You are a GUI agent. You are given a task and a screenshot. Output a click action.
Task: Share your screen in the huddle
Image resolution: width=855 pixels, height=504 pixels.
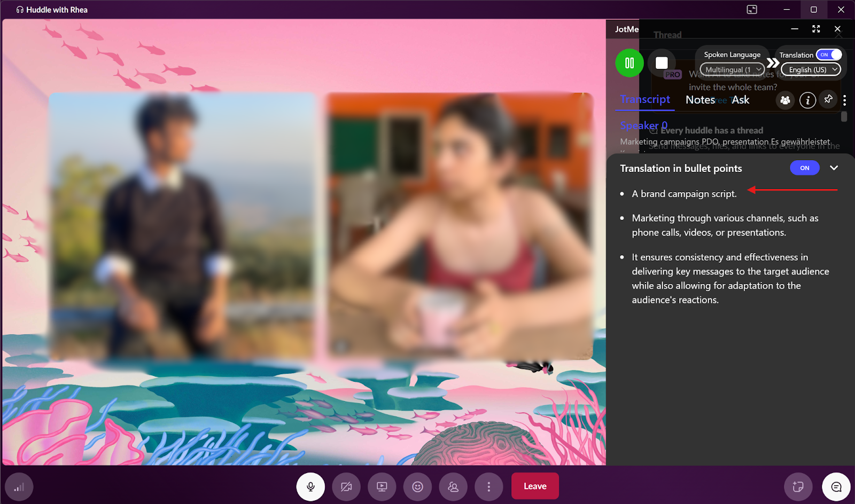tap(382, 486)
